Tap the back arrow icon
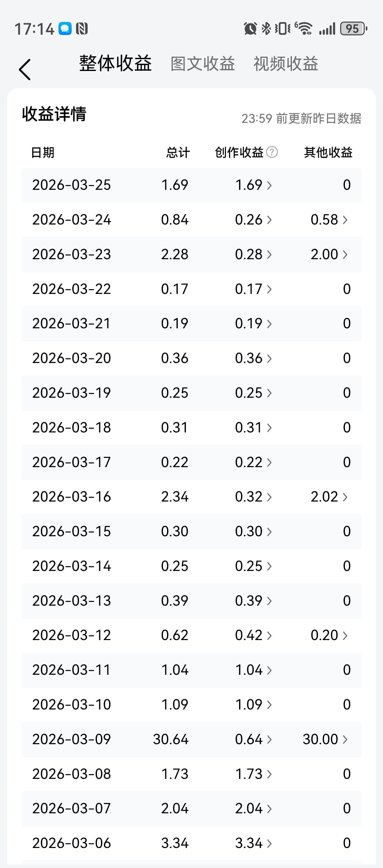The image size is (383, 868). click(x=25, y=70)
